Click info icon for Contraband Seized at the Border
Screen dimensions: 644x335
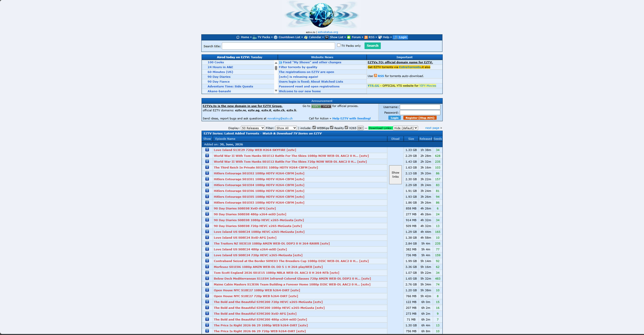click(x=207, y=261)
